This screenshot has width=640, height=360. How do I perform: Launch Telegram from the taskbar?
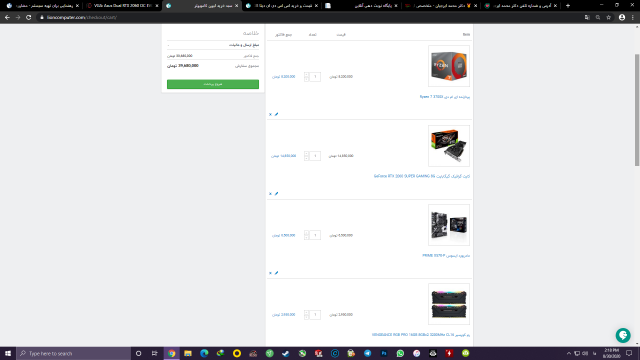367,353
